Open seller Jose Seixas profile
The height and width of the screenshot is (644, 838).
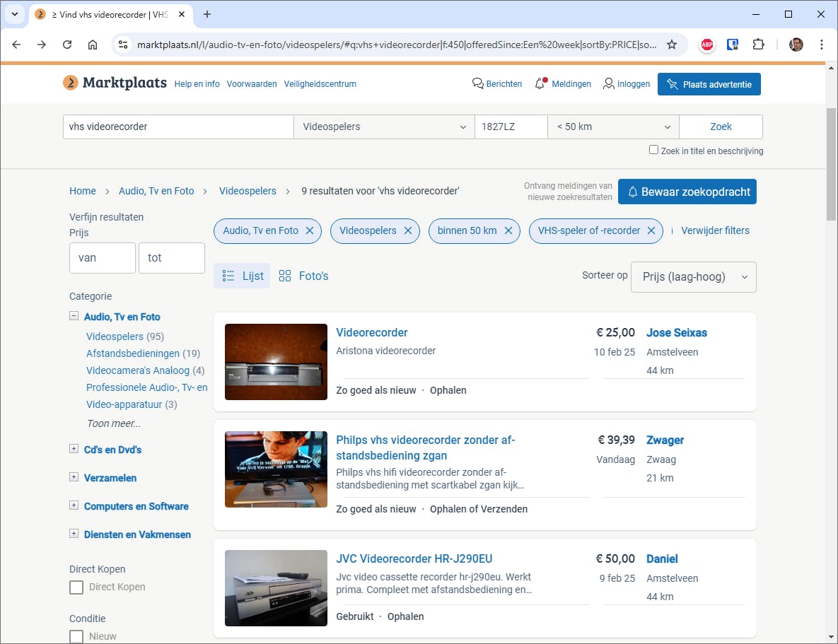(x=677, y=332)
